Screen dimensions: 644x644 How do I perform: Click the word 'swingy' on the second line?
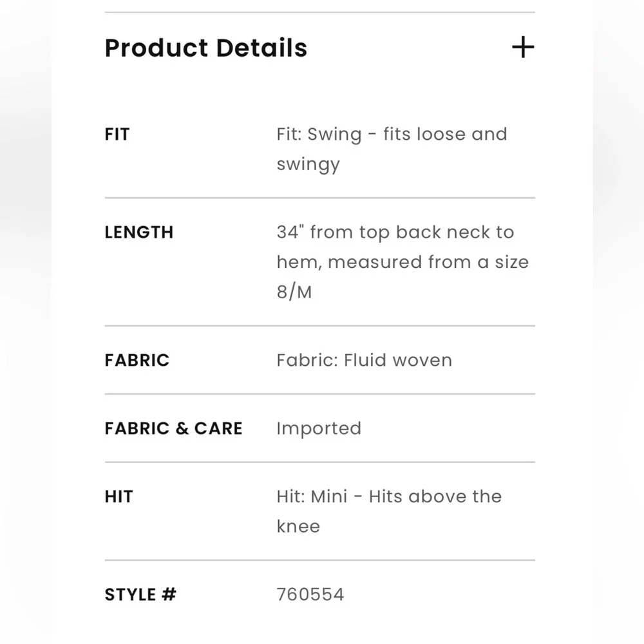coord(308,164)
